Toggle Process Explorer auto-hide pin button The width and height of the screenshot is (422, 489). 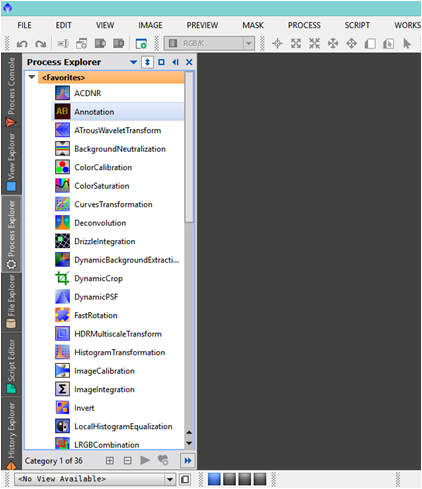coord(147,62)
